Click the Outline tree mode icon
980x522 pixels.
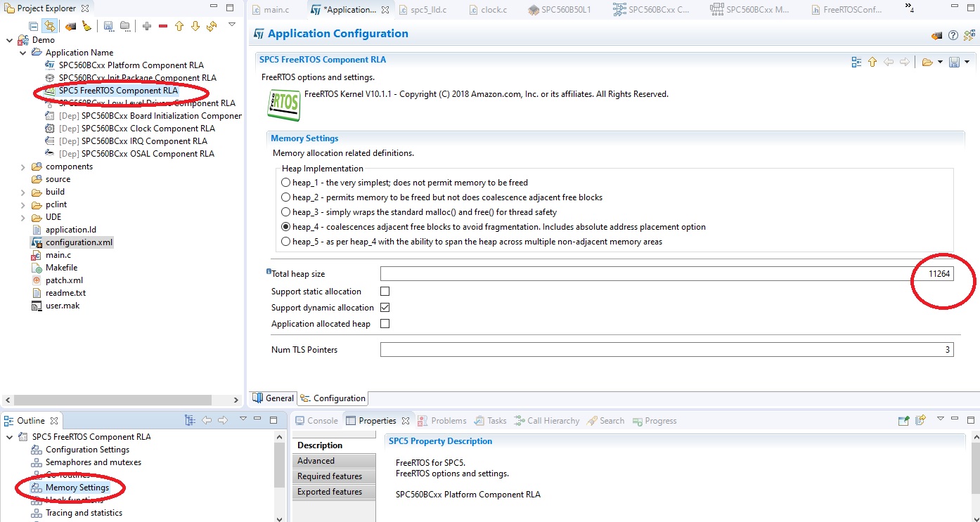190,420
